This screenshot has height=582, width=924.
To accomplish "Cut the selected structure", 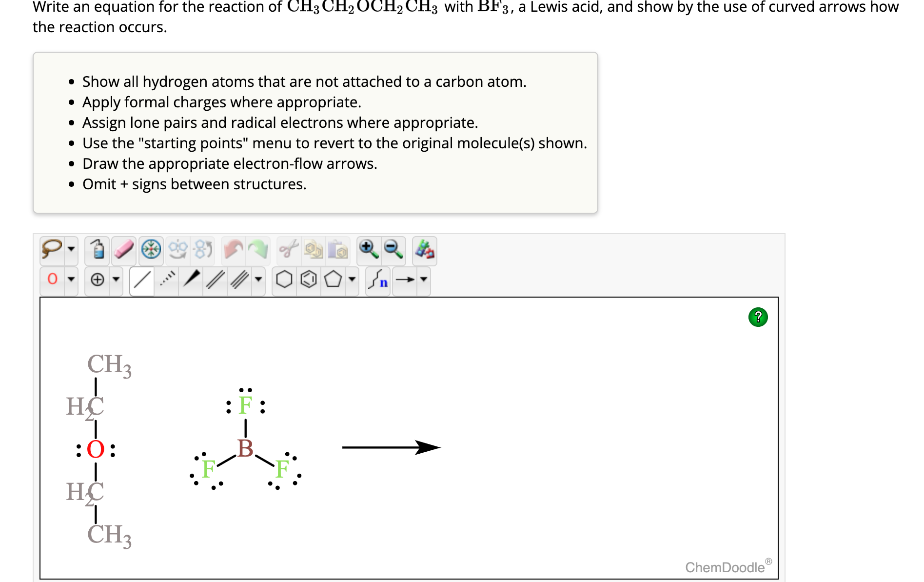I will (x=287, y=250).
